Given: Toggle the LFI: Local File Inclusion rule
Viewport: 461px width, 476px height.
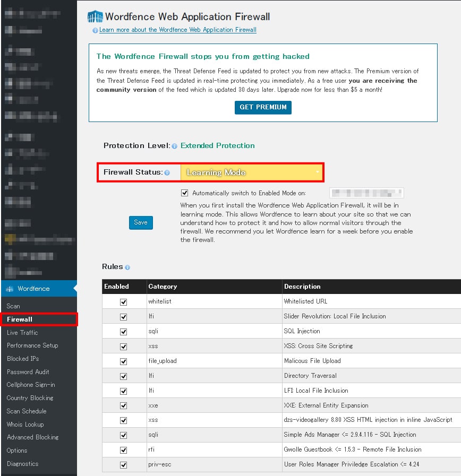Looking at the screenshot, I should click(123, 391).
